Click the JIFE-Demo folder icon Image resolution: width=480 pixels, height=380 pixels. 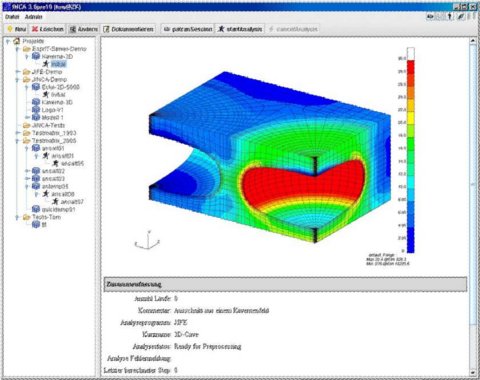click(27, 72)
